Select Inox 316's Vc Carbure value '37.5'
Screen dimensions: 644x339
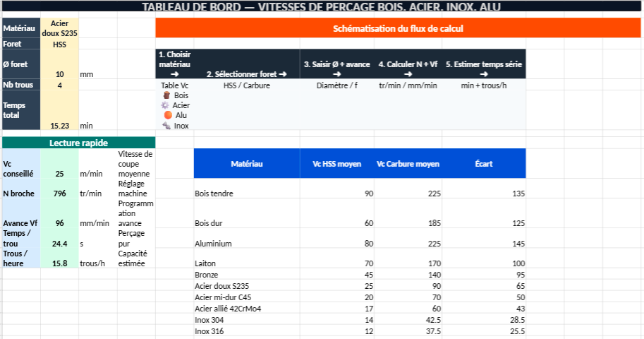408,331
